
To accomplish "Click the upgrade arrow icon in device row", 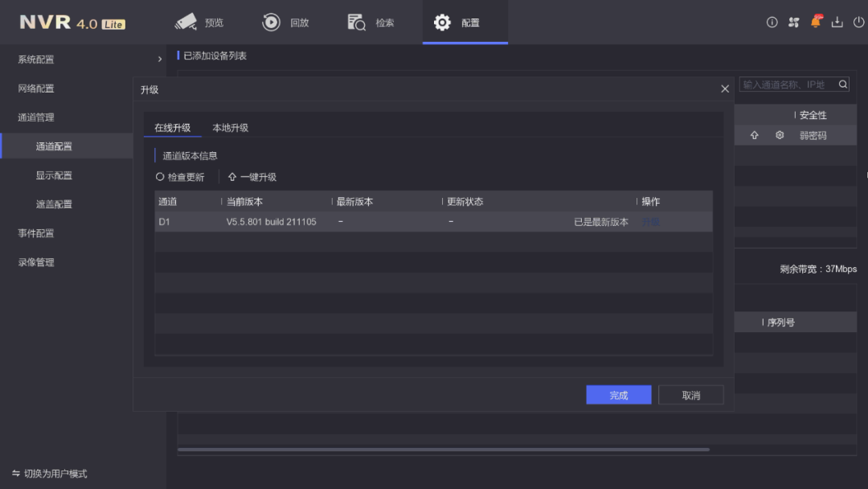I will click(x=754, y=136).
